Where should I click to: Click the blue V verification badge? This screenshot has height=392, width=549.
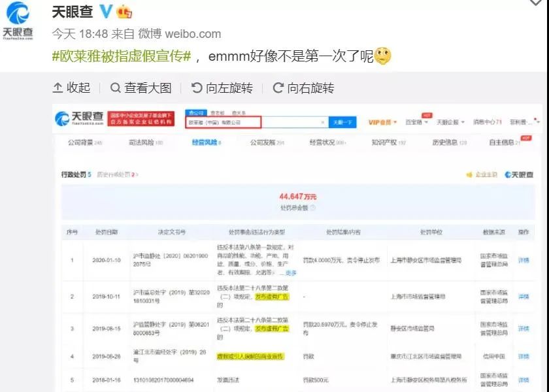click(x=105, y=12)
